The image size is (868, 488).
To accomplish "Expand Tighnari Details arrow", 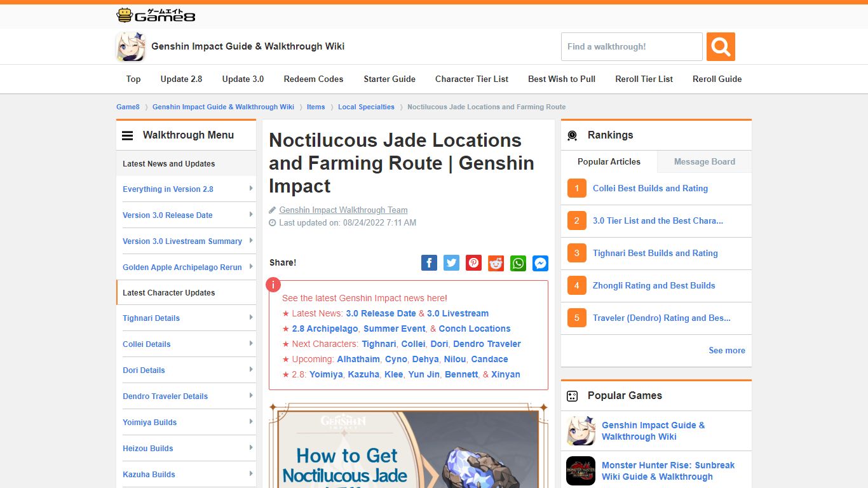I will [251, 318].
